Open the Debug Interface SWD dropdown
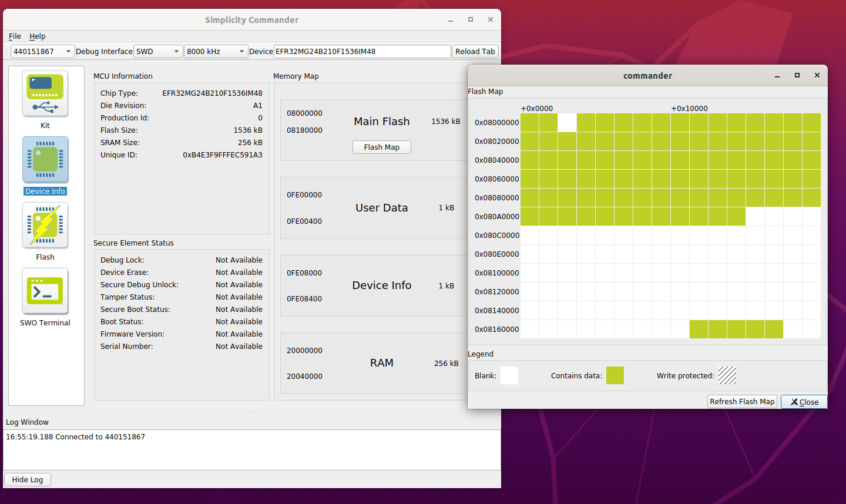Viewport: 846px width, 504px height. pyautogui.click(x=157, y=52)
